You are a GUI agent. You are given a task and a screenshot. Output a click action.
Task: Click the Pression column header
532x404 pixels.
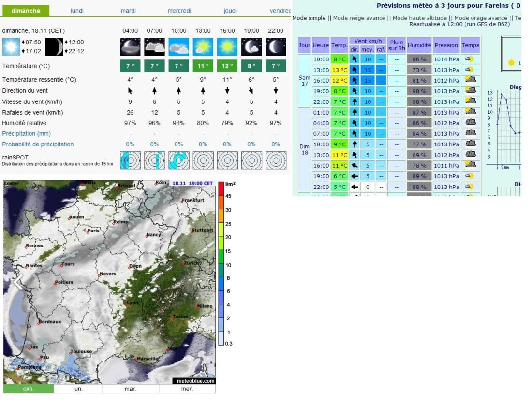446,45
